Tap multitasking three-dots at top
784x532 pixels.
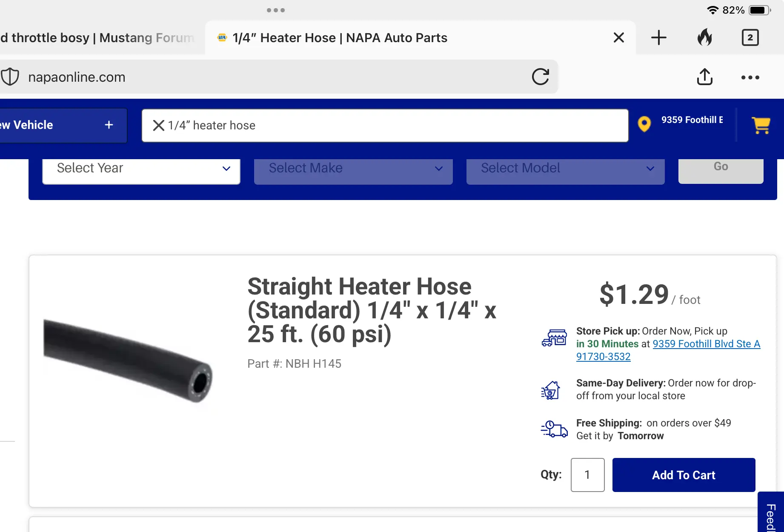pos(276,10)
